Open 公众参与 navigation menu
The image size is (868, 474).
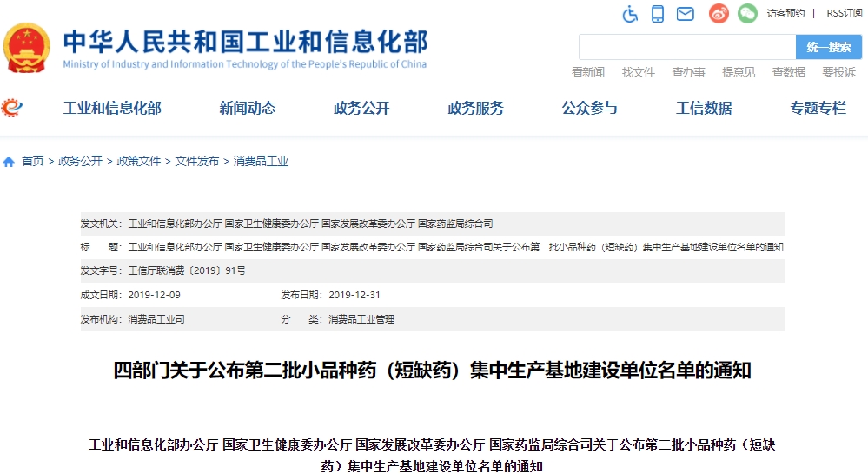click(x=590, y=108)
